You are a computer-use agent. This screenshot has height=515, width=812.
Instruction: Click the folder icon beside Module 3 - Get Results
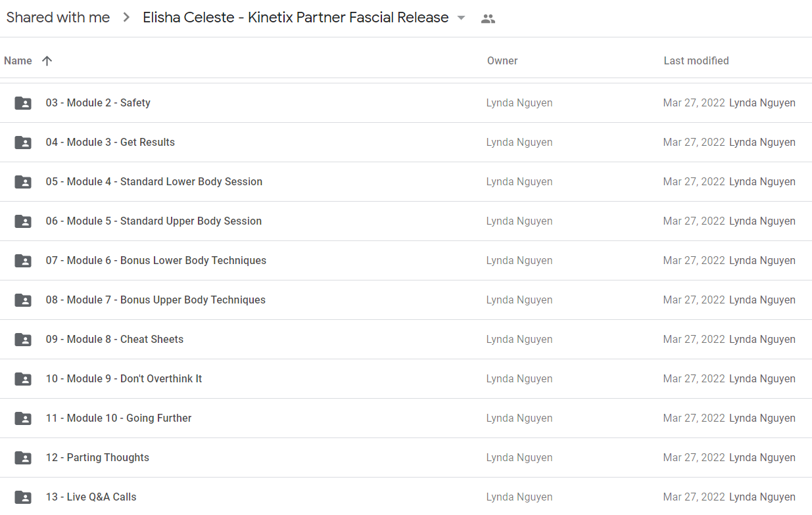click(23, 143)
